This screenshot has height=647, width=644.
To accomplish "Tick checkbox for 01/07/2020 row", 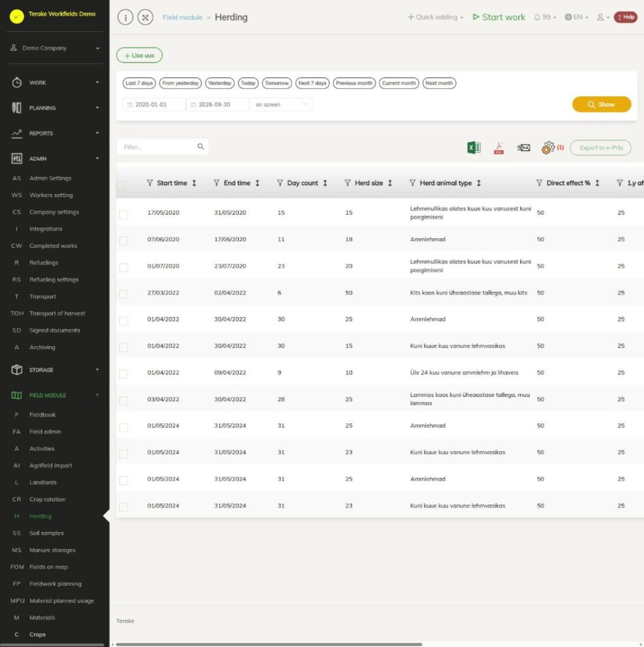I will 123,267.
